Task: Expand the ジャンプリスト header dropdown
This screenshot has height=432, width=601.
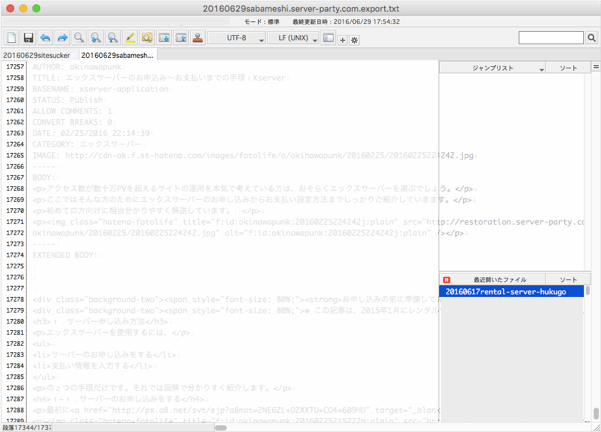Action: click(493, 68)
